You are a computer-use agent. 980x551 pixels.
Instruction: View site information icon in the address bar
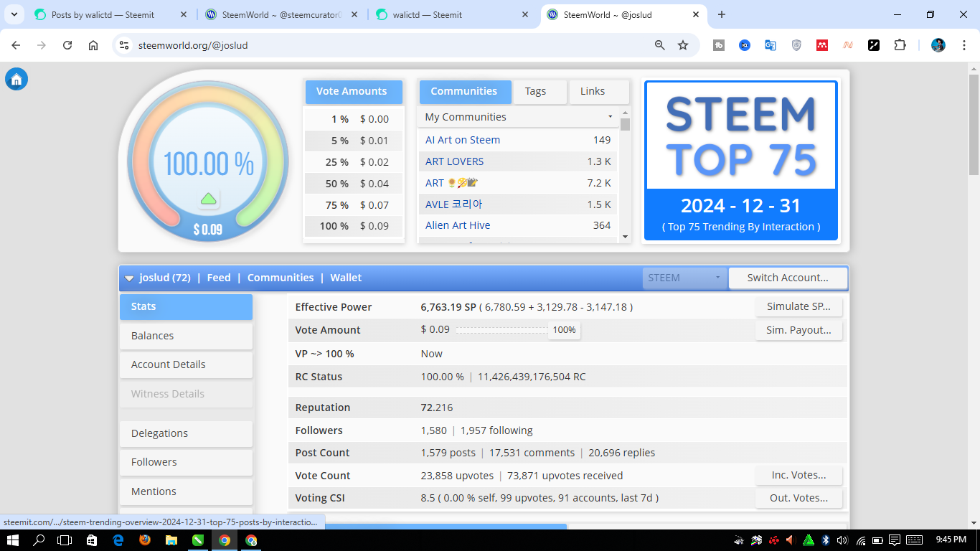pos(124,45)
